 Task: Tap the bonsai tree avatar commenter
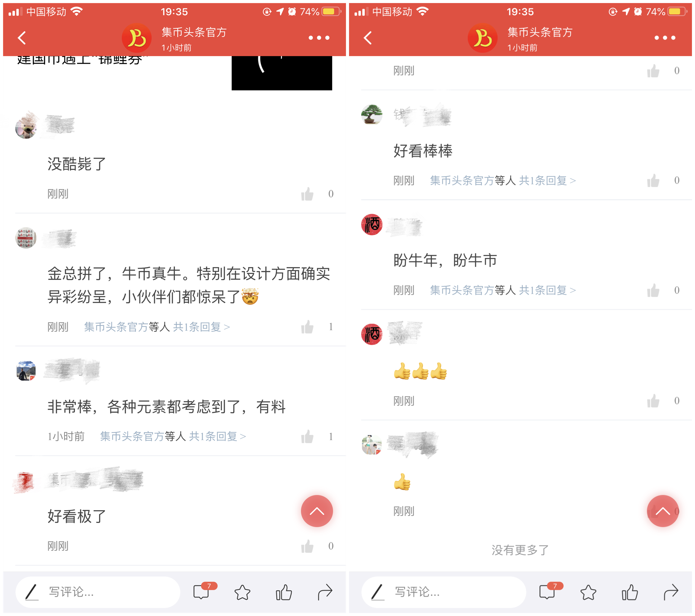pyautogui.click(x=372, y=115)
